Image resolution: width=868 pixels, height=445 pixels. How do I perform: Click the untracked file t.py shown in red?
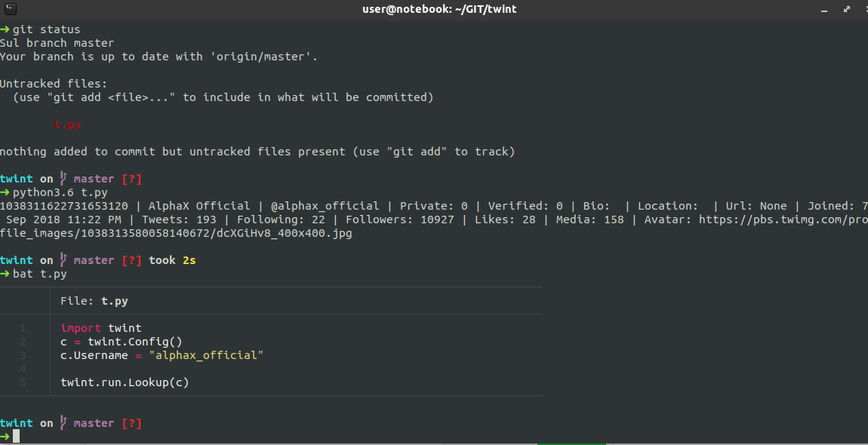click(67, 124)
